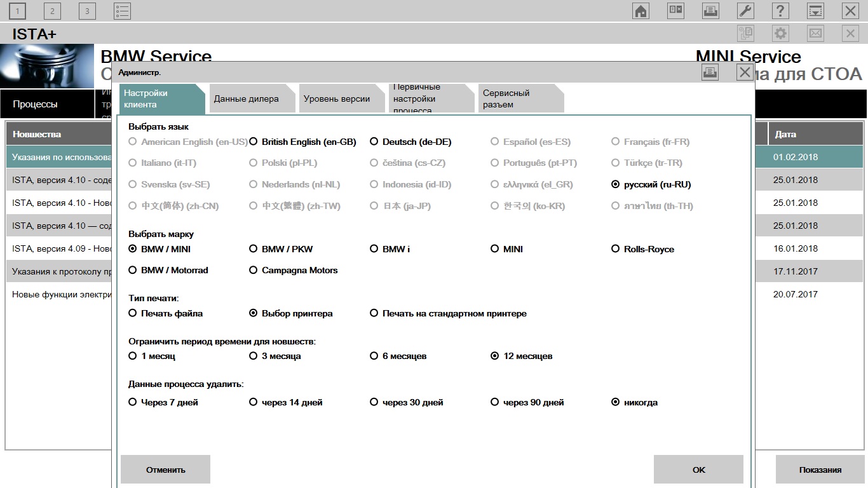Click the numbered box 3 icon
This screenshot has height=488, width=868.
(x=87, y=11)
